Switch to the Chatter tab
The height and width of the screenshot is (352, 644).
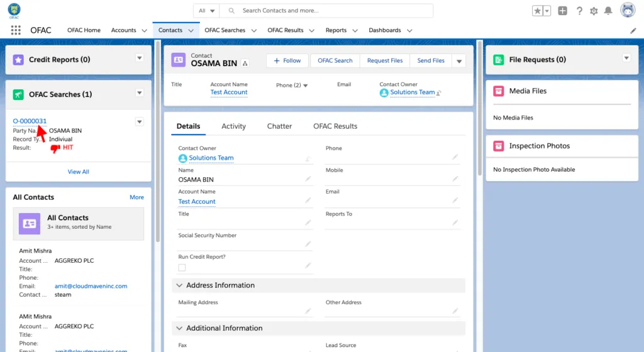click(279, 126)
